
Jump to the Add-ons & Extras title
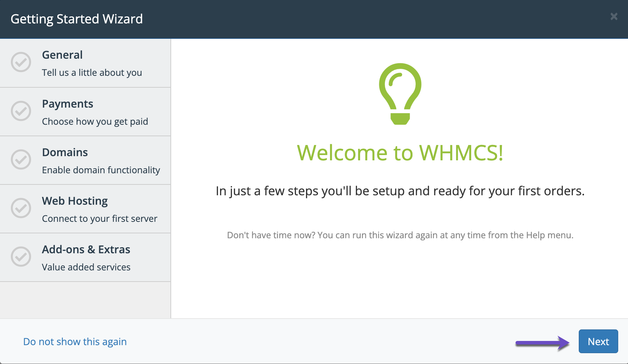[86, 249]
